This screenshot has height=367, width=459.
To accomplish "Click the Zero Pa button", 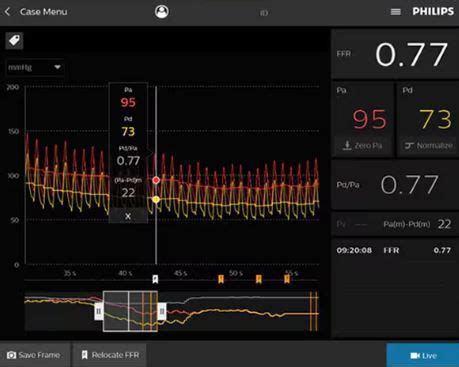I will pos(363,146).
